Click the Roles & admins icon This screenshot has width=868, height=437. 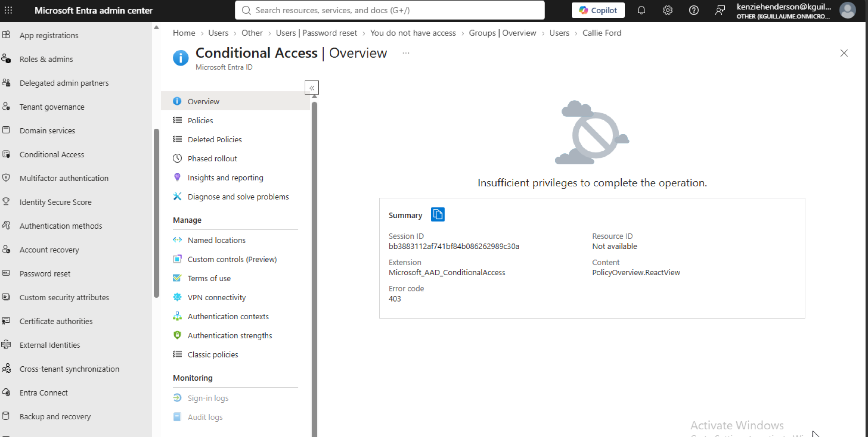[x=6, y=59]
